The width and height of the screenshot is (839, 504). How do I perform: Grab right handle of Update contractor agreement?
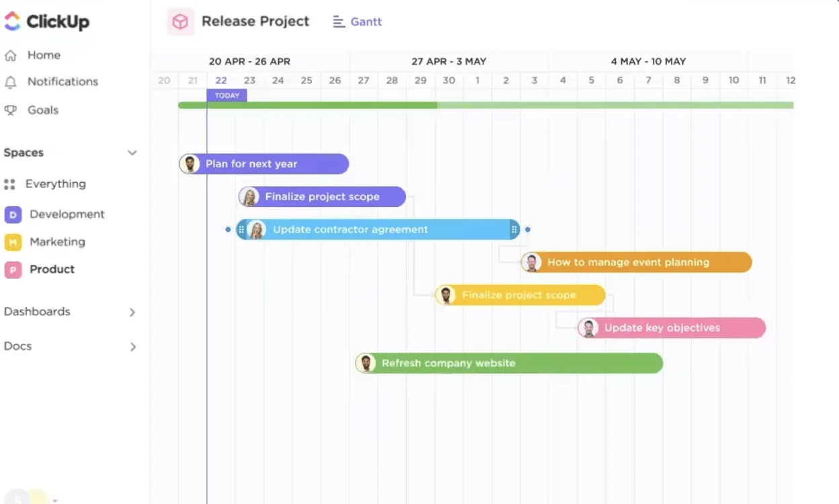click(514, 230)
